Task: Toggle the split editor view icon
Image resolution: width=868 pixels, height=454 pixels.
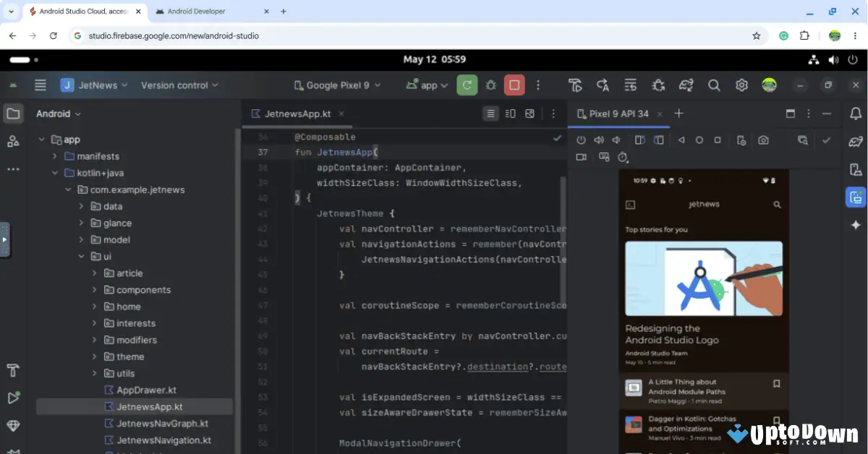Action: coord(511,113)
